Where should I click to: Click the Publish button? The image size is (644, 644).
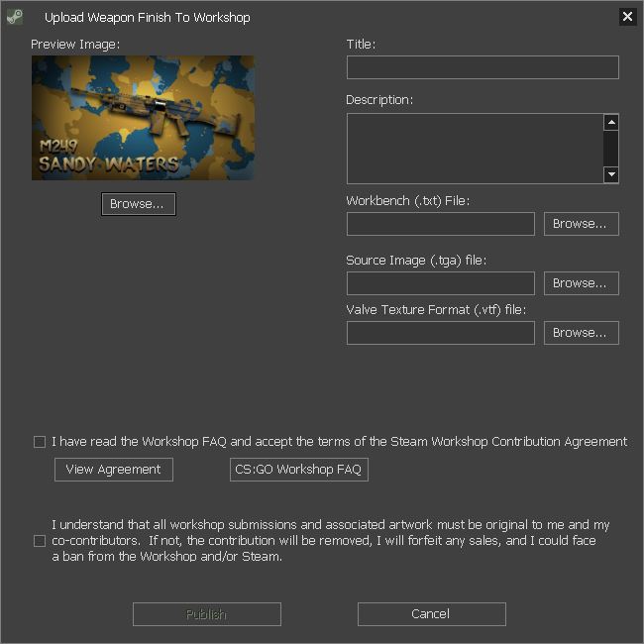pyautogui.click(x=207, y=614)
